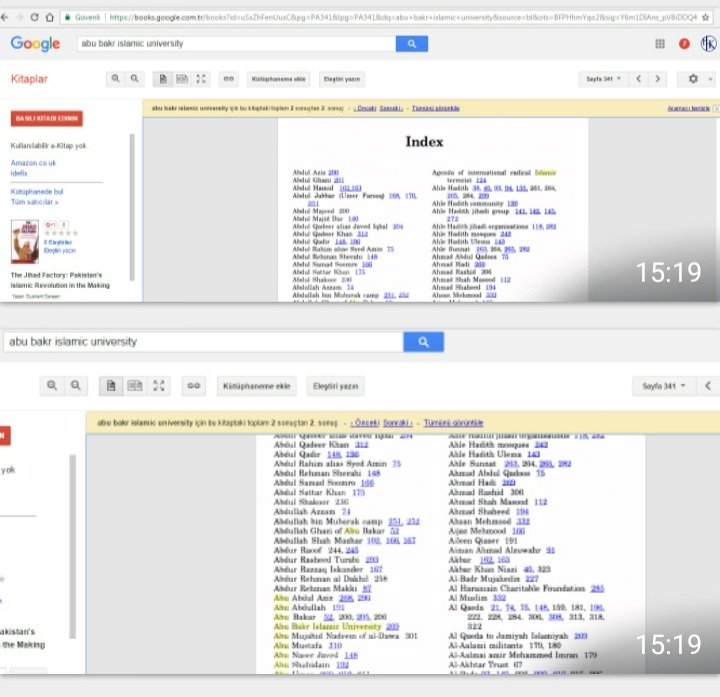Go to previous page arrow in upper toolbar

[639, 79]
